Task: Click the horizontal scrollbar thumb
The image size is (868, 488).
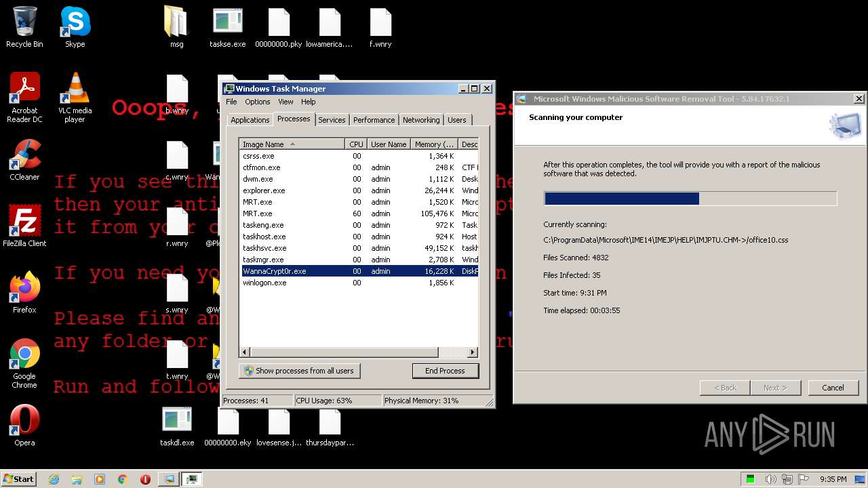Action: pyautogui.click(x=344, y=352)
